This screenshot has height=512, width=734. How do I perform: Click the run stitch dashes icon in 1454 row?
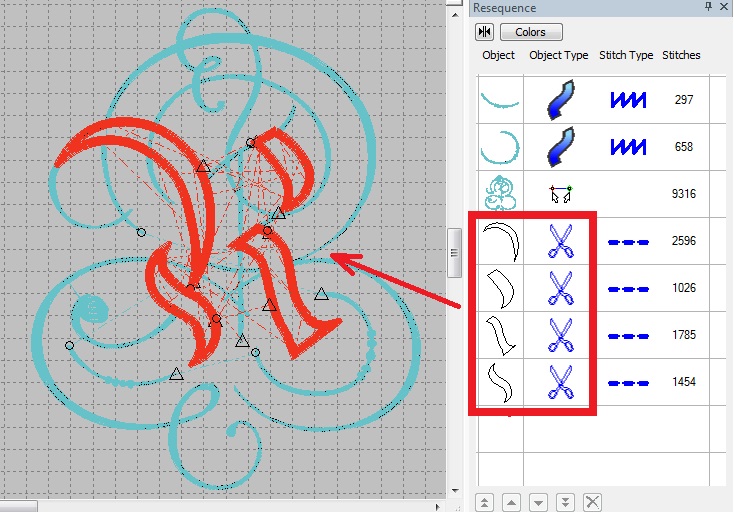(x=628, y=383)
